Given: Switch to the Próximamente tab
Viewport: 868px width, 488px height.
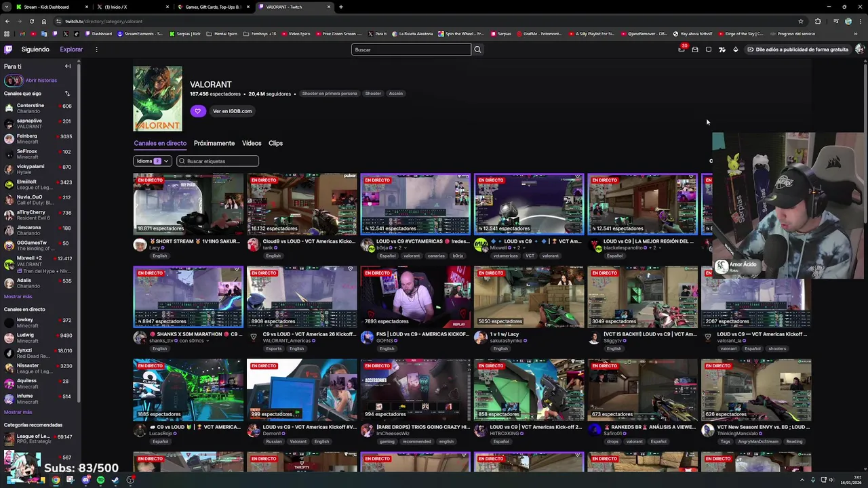Looking at the screenshot, I should (x=214, y=143).
